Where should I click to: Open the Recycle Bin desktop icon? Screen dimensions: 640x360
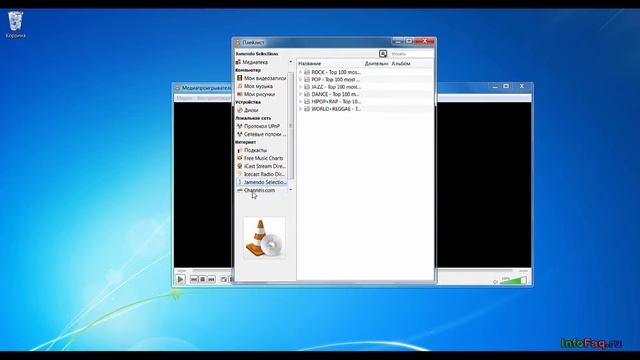(16, 24)
